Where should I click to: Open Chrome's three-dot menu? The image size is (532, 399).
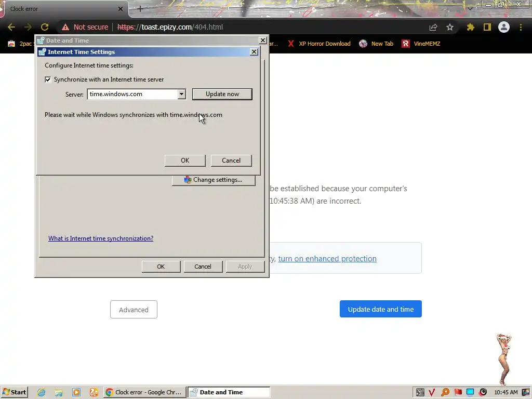coord(521,27)
